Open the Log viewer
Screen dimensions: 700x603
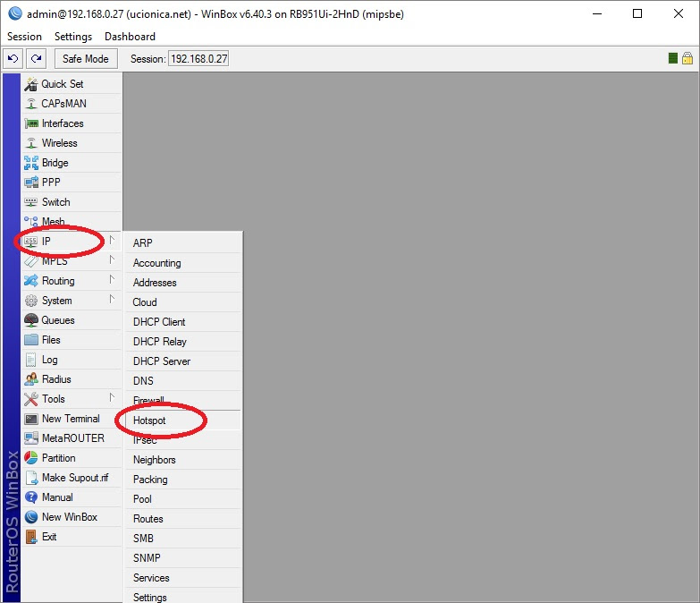pos(72,360)
